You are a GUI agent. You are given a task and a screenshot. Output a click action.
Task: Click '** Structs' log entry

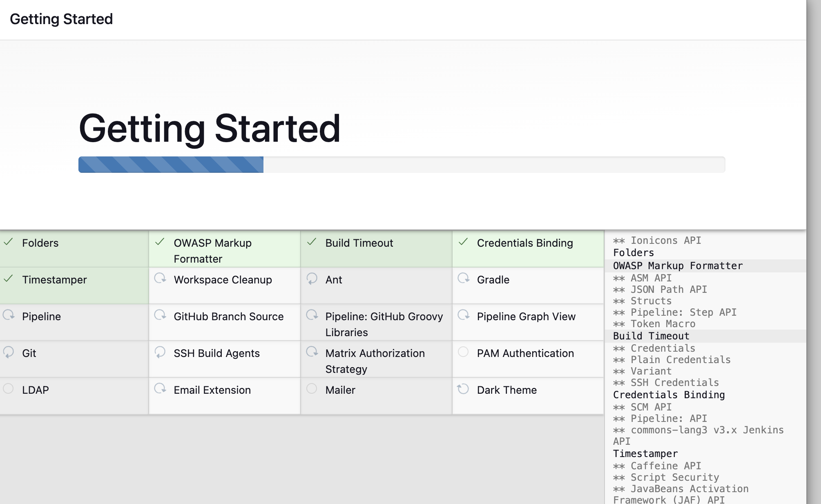642,301
